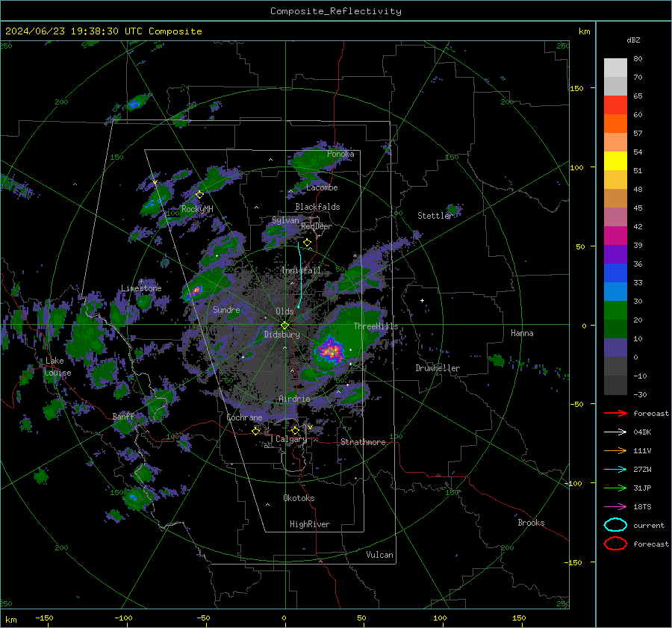Click the Didsbury town label
Screen dimensions: 672x628
(x=281, y=335)
